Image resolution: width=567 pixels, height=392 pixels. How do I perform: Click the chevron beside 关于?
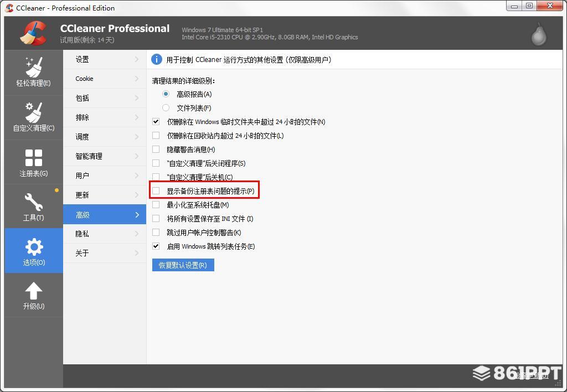click(137, 253)
